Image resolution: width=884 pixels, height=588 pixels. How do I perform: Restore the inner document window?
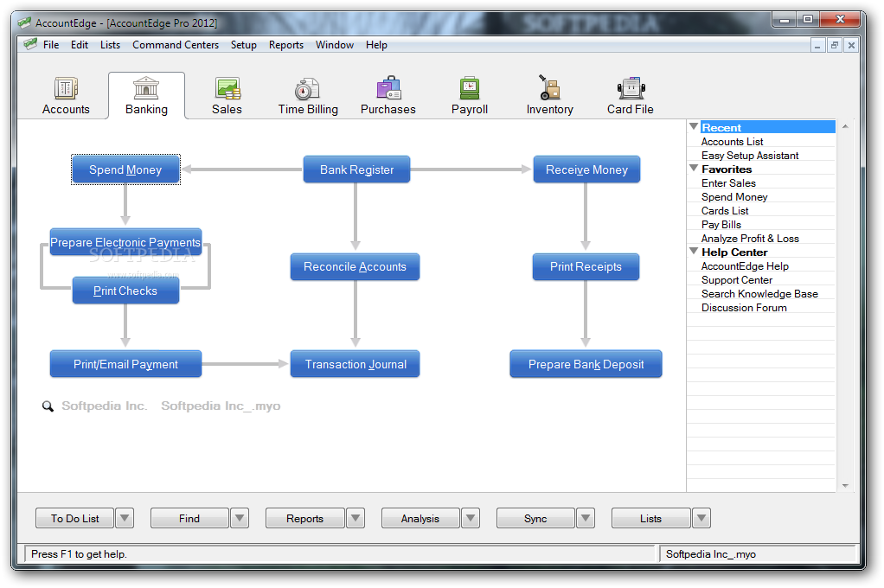point(835,45)
